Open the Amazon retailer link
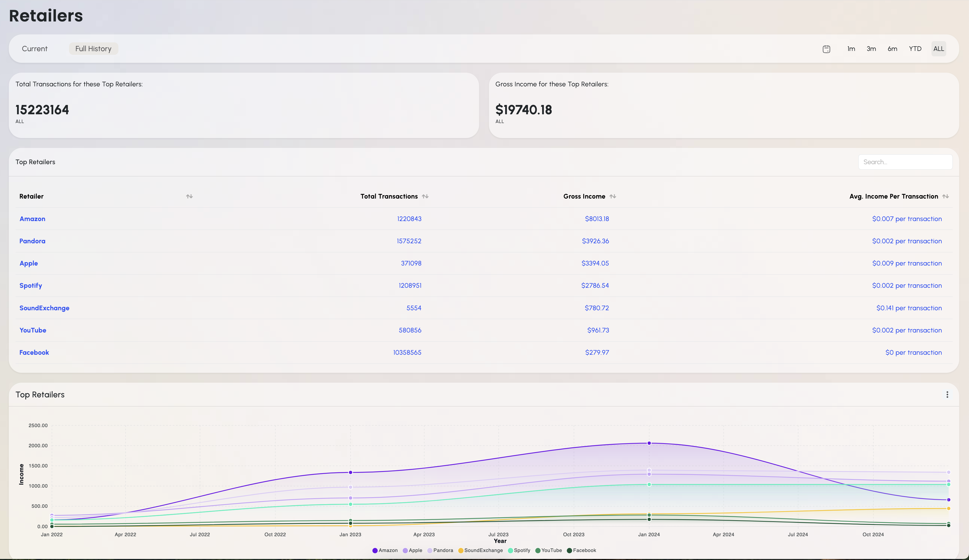Image resolution: width=969 pixels, height=560 pixels. (32, 219)
